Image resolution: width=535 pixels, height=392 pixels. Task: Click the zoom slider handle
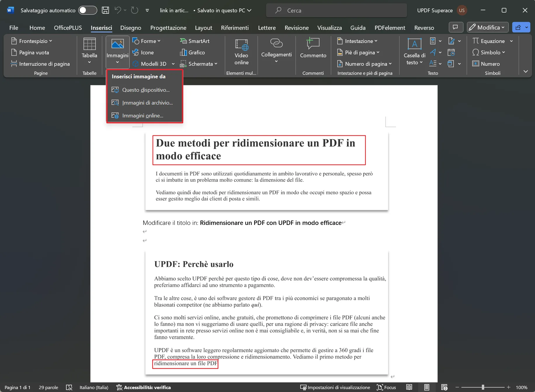click(483, 387)
